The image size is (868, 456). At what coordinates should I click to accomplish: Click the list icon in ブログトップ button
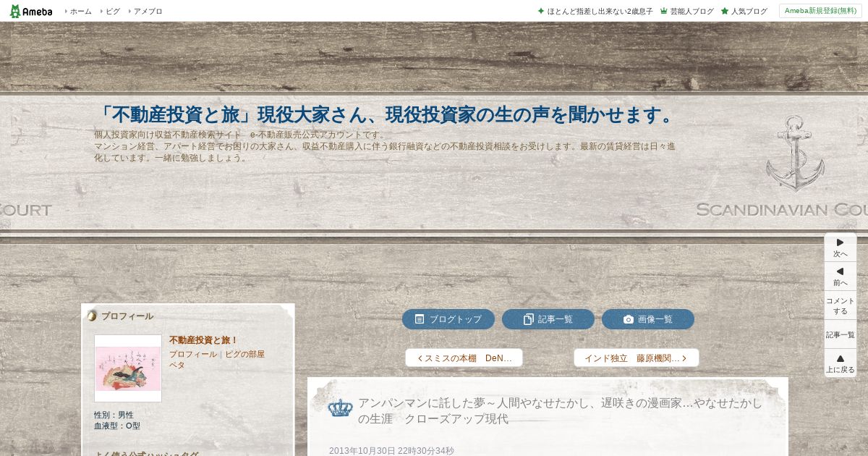click(x=420, y=319)
